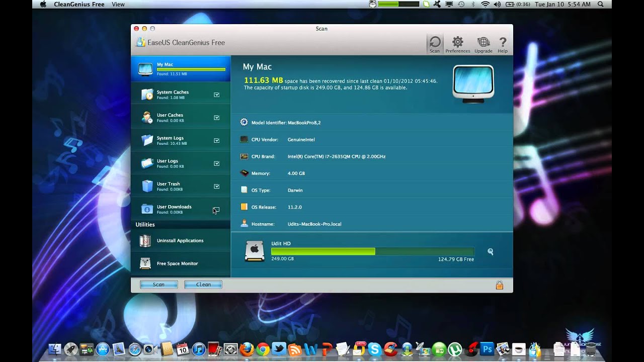The image size is (644, 362).
Task: Click the volume icon in the menu bar
Action: click(497, 4)
